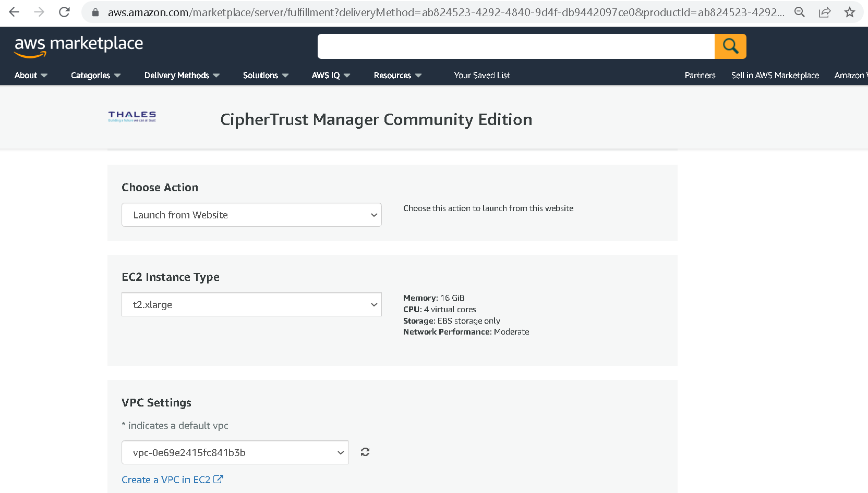The width and height of the screenshot is (868, 493).
Task: Click the browser back arrow
Action: point(14,12)
